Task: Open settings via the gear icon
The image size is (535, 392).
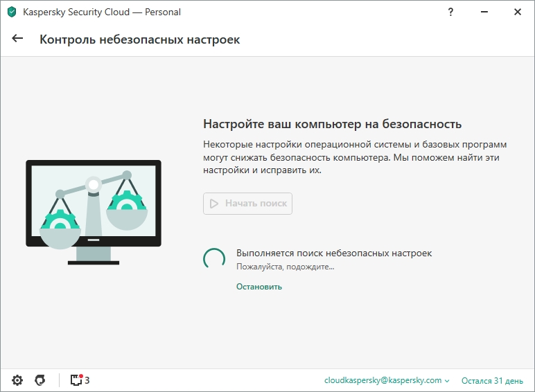Action: pyautogui.click(x=17, y=380)
